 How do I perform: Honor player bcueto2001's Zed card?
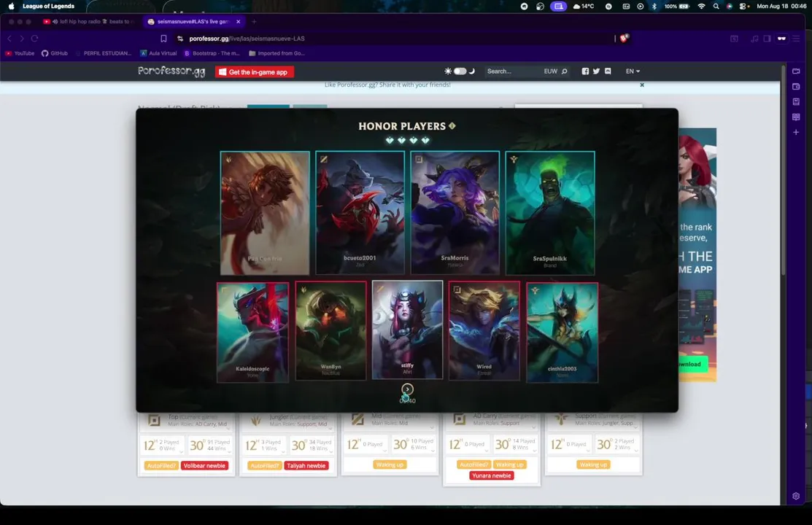(360, 213)
